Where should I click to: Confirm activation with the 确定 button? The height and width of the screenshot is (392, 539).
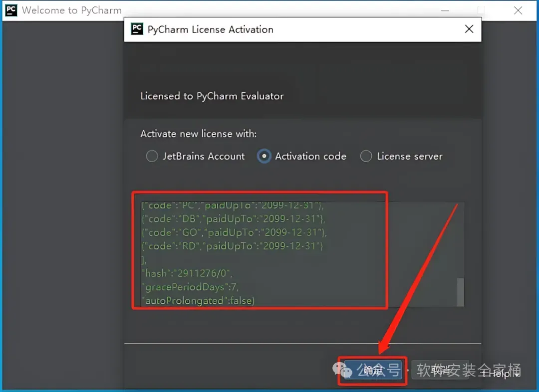tap(373, 371)
